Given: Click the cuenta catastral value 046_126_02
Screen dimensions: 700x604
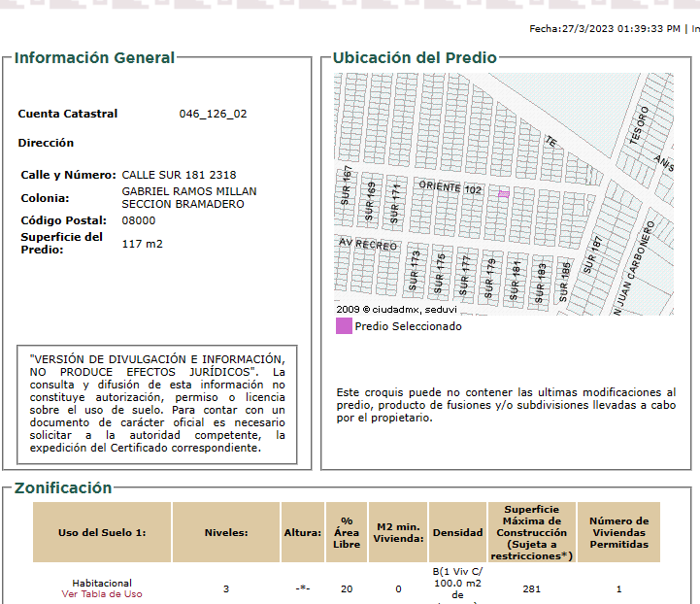Looking at the screenshot, I should (213, 114).
